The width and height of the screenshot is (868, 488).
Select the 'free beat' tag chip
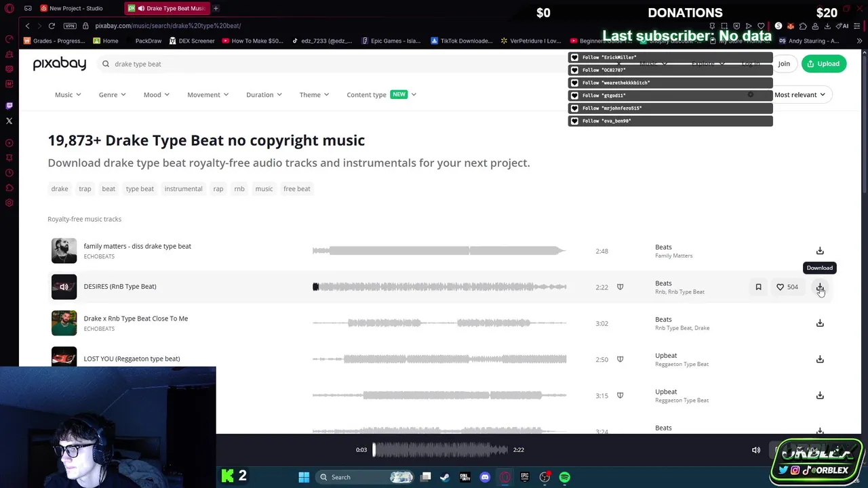pos(296,189)
